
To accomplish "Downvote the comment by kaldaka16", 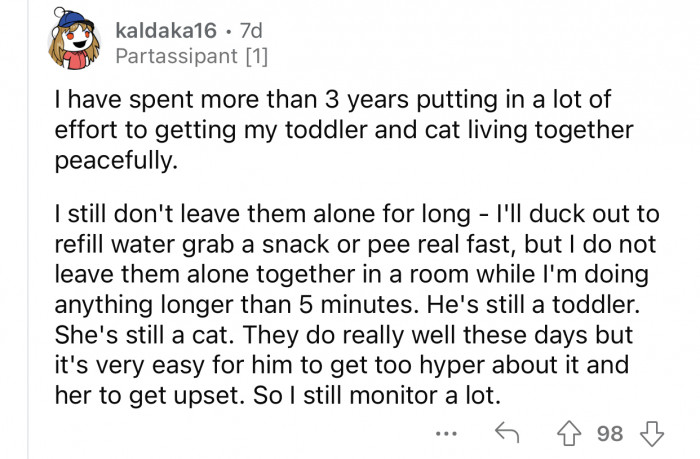I will [x=653, y=432].
